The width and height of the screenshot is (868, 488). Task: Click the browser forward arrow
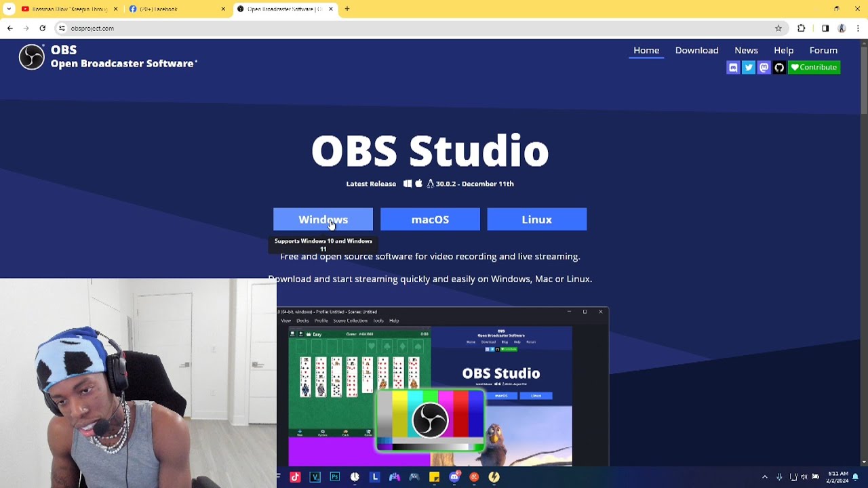click(x=26, y=28)
